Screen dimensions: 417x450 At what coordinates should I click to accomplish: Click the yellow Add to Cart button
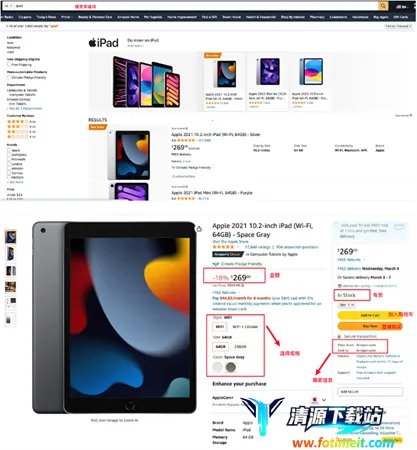pyautogui.click(x=370, y=315)
